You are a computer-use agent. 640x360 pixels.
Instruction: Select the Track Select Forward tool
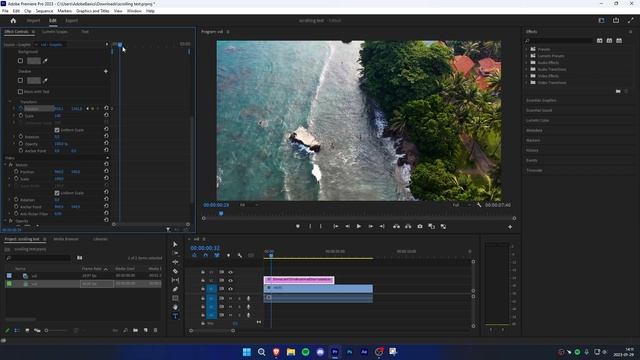pos(175,253)
